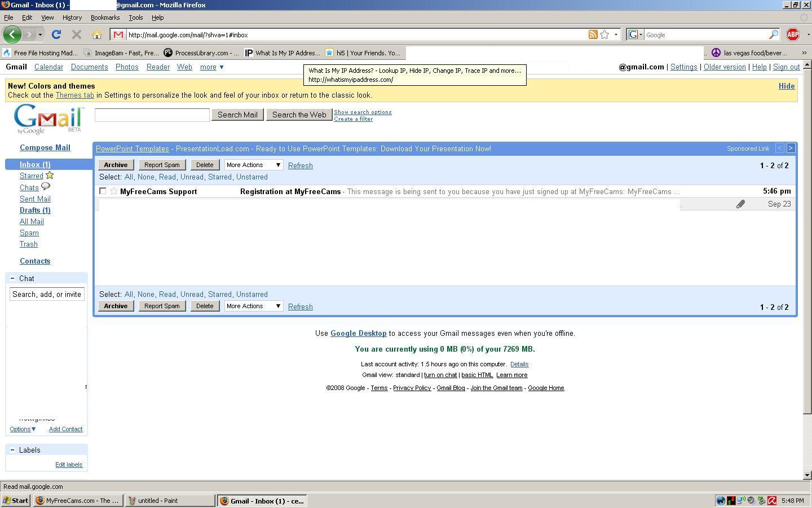Open the History menu

[x=72, y=17]
